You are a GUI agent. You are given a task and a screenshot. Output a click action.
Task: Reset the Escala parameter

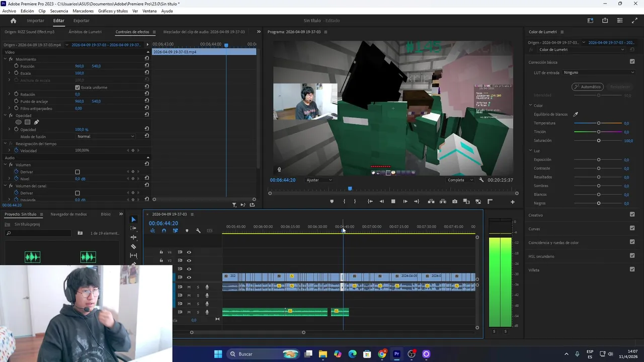(146, 73)
